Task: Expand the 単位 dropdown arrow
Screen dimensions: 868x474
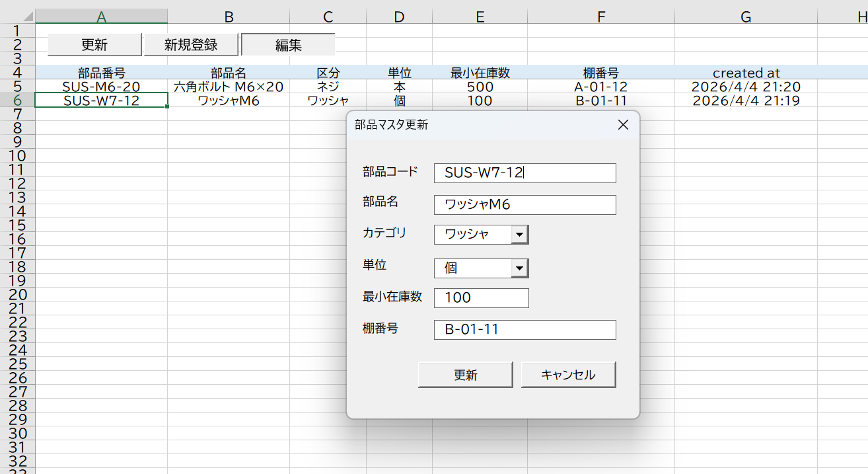Action: pos(520,268)
